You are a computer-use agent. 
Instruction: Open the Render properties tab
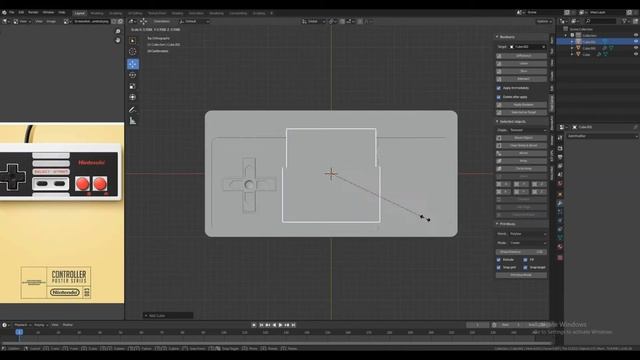point(560,149)
